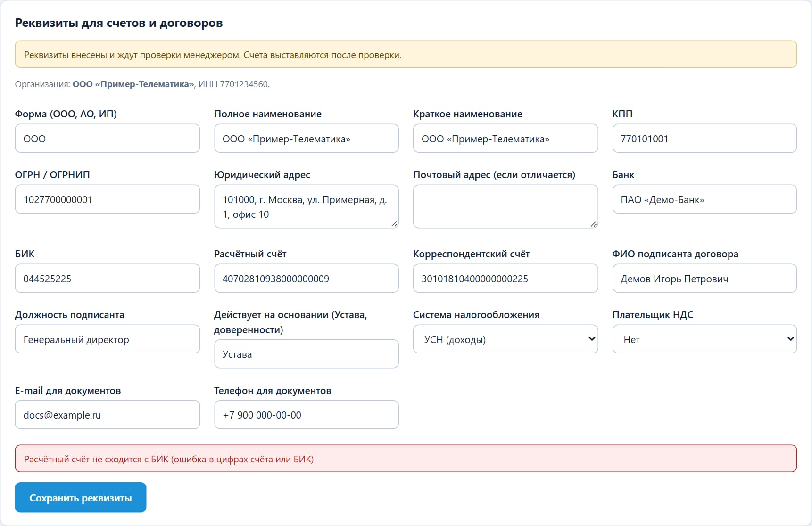Grab the Юридический адрес resize handle

coord(394,224)
